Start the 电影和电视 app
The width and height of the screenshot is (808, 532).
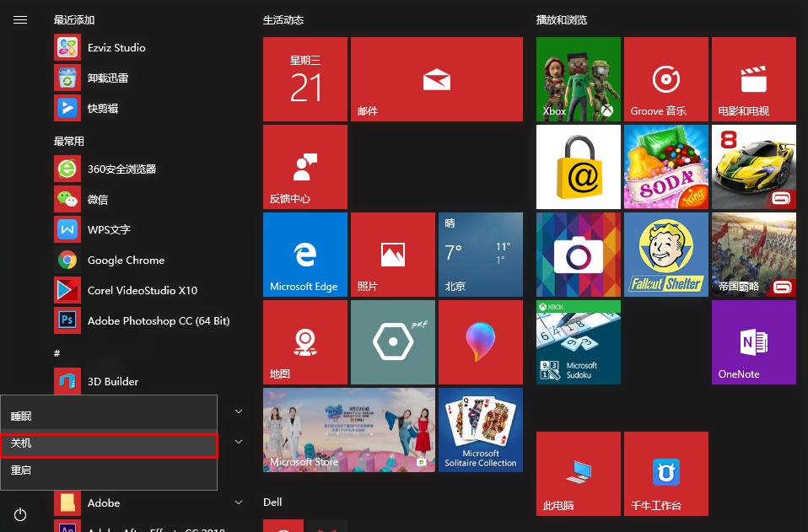[x=753, y=78]
